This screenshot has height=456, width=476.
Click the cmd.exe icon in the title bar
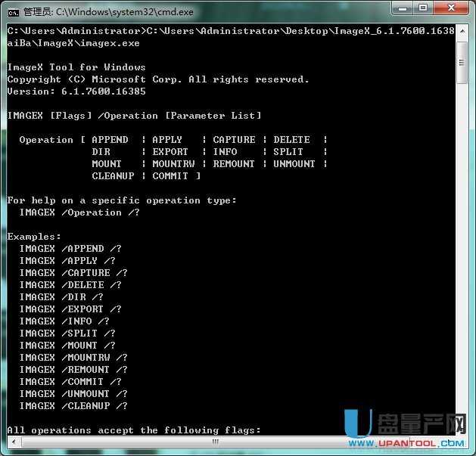[x=14, y=11]
